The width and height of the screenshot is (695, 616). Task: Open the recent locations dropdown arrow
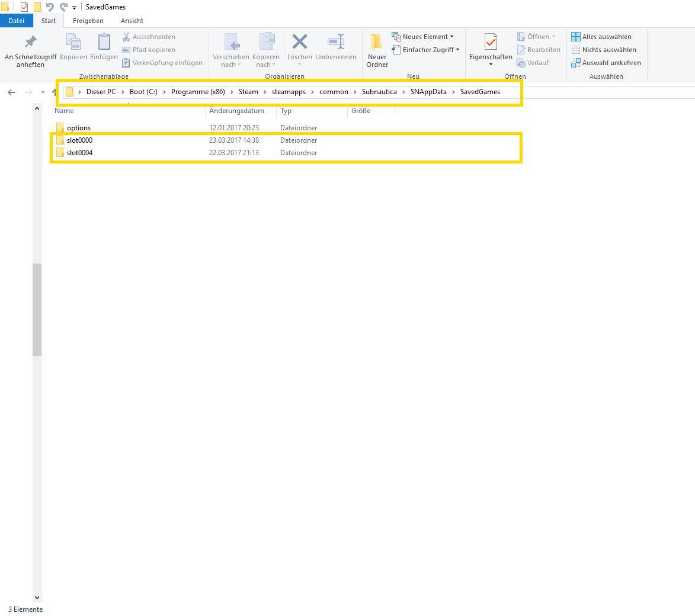(x=43, y=92)
